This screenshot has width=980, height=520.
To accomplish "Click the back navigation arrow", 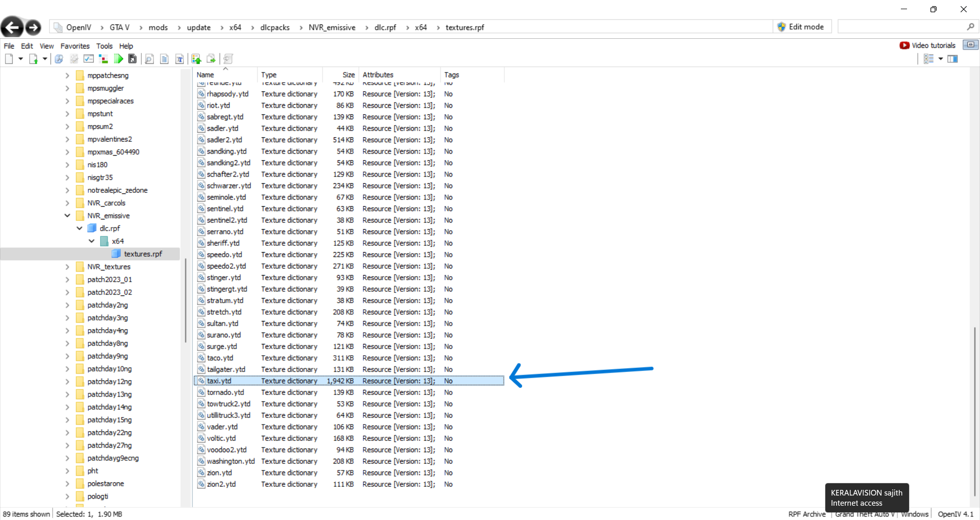I will click(x=12, y=27).
